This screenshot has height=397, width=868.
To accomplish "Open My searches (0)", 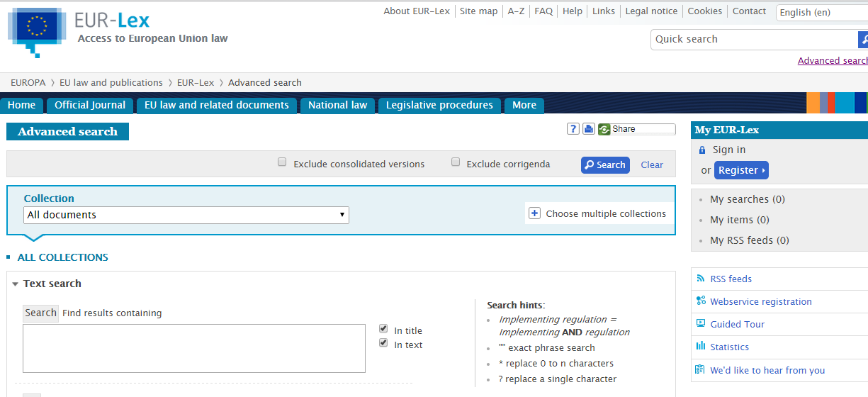I will coord(748,200).
